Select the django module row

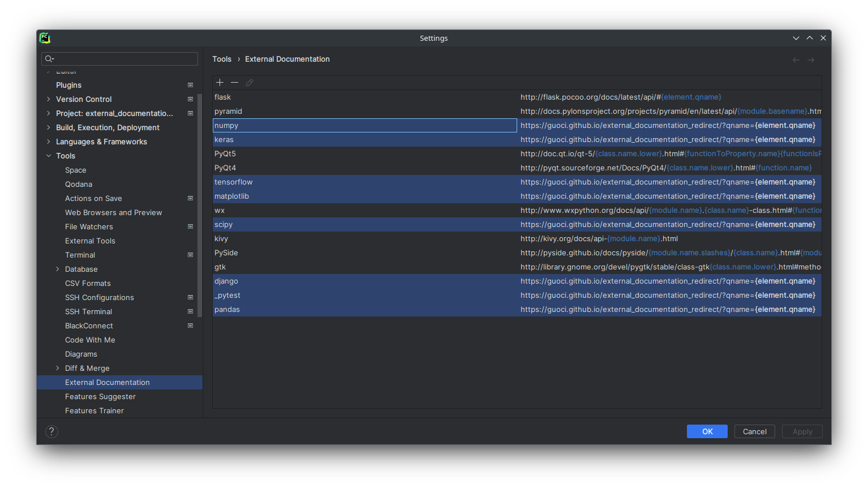[517, 281]
